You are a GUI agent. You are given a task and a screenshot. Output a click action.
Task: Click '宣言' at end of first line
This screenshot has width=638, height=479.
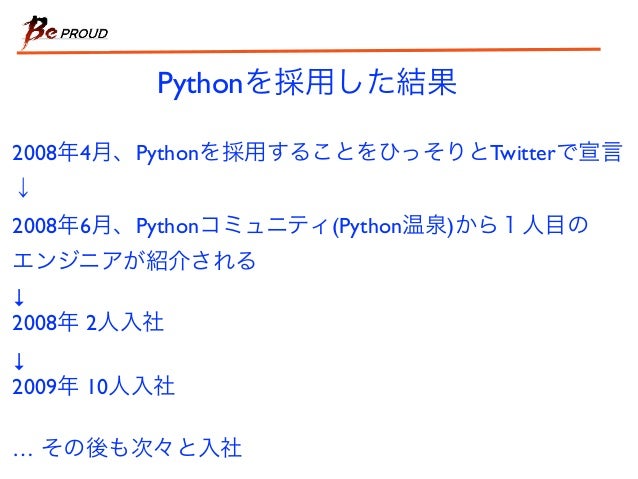[601, 152]
